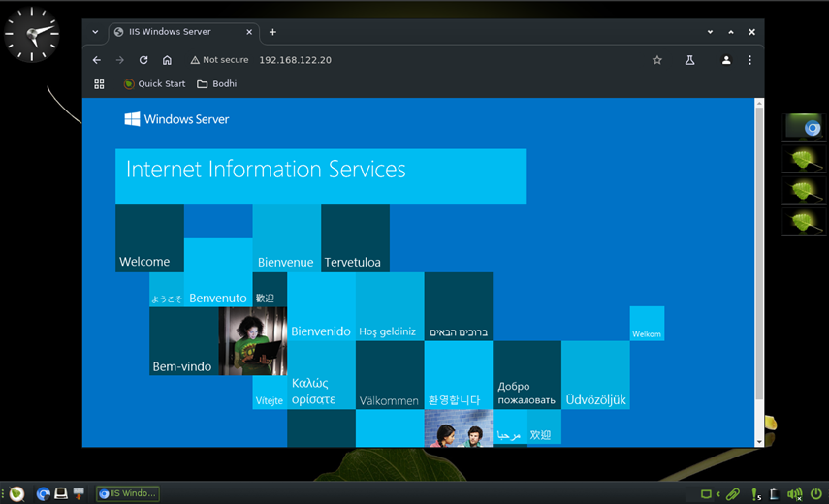Minimize browser with the title bar down chevron
The image size is (829, 504).
(x=710, y=32)
